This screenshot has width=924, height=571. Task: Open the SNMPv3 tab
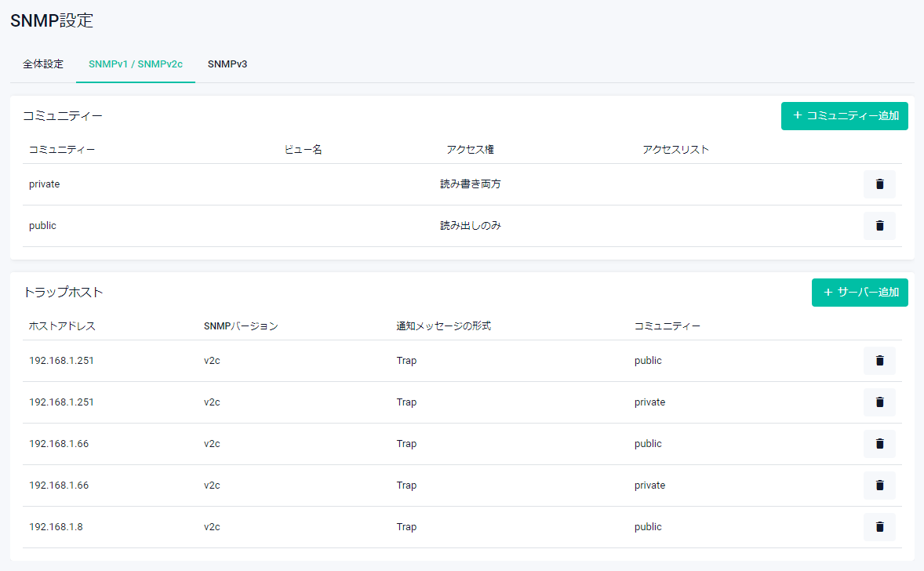227,64
